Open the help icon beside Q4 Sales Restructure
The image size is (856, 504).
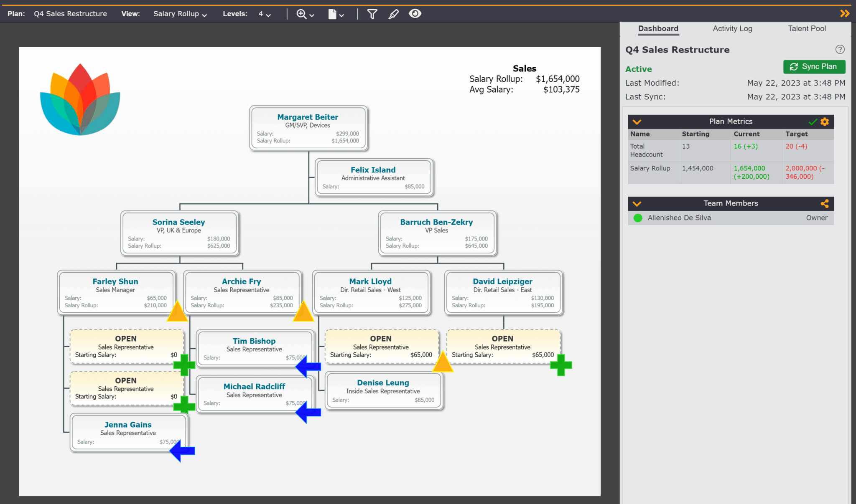(x=840, y=49)
